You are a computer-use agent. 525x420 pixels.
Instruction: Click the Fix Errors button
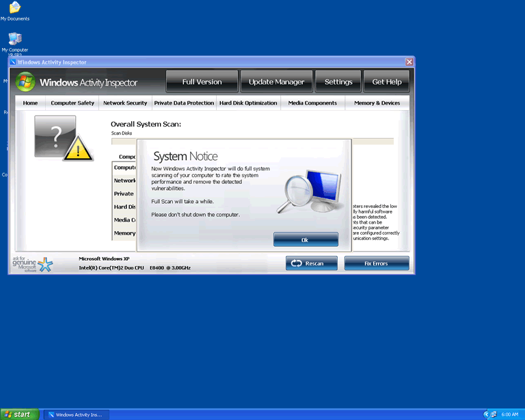[x=377, y=263]
